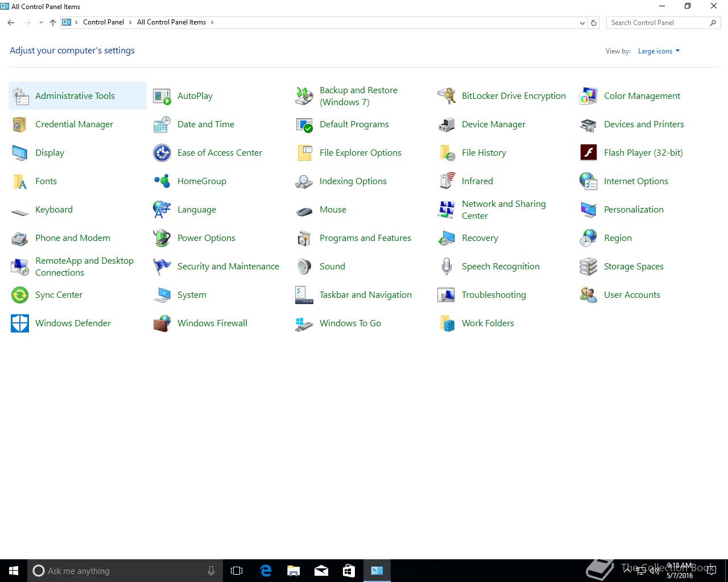The width and height of the screenshot is (728, 582).
Task: Expand the Recent locations dropdown arrow
Action: [41, 23]
